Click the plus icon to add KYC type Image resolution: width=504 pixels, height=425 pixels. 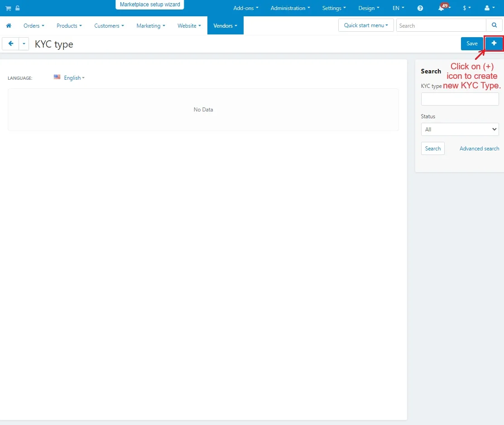(494, 43)
